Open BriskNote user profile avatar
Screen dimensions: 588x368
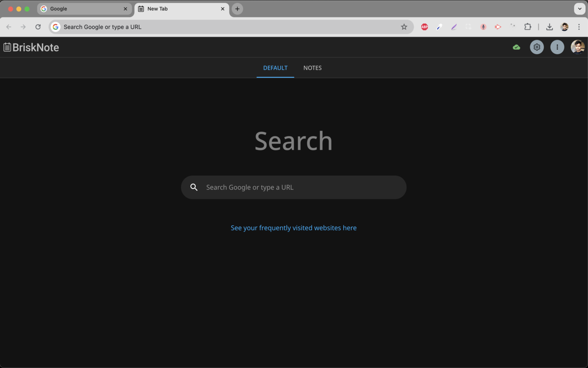coord(577,47)
